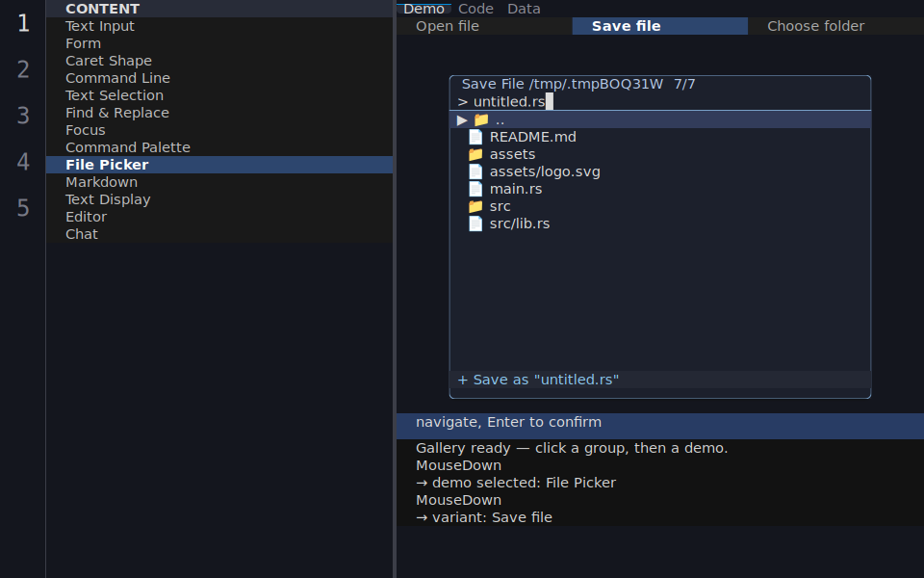The height and width of the screenshot is (578, 924).
Task: Select the Open file variant
Action: click(484, 26)
